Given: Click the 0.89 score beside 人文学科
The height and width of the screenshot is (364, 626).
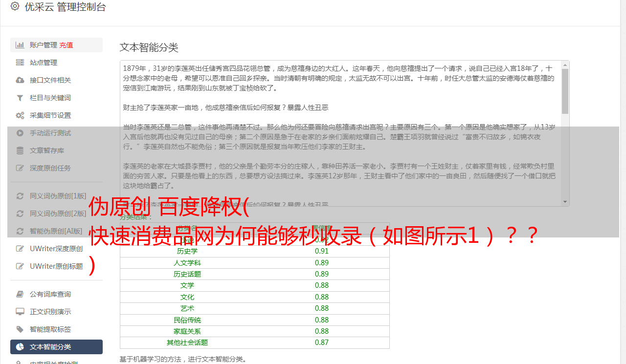Looking at the screenshot, I should [322, 263].
